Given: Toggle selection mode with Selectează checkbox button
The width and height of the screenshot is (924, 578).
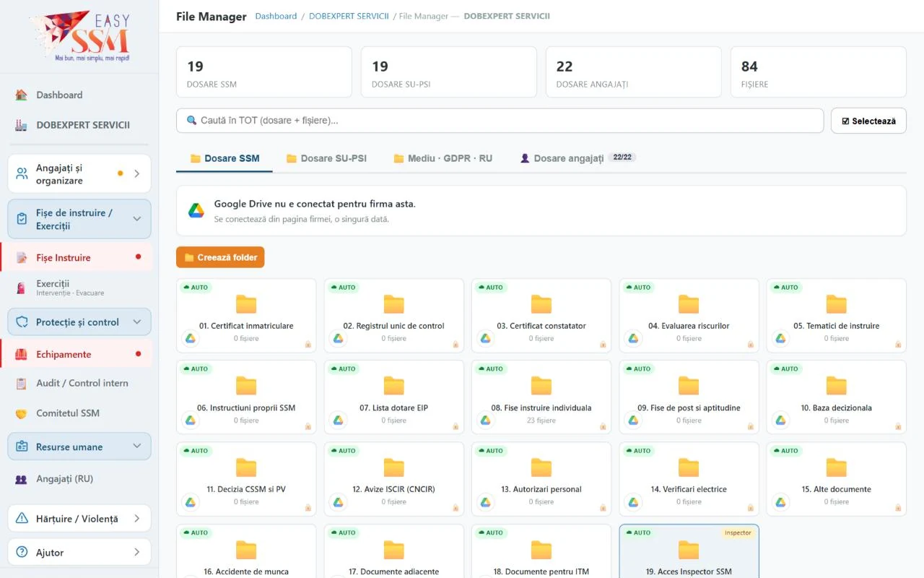Looking at the screenshot, I should [868, 121].
